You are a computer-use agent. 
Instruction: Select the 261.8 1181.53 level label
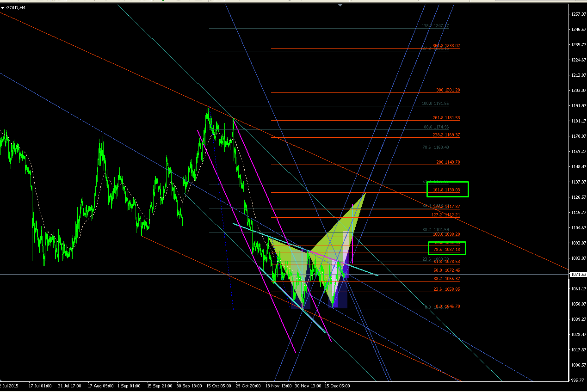click(446, 118)
